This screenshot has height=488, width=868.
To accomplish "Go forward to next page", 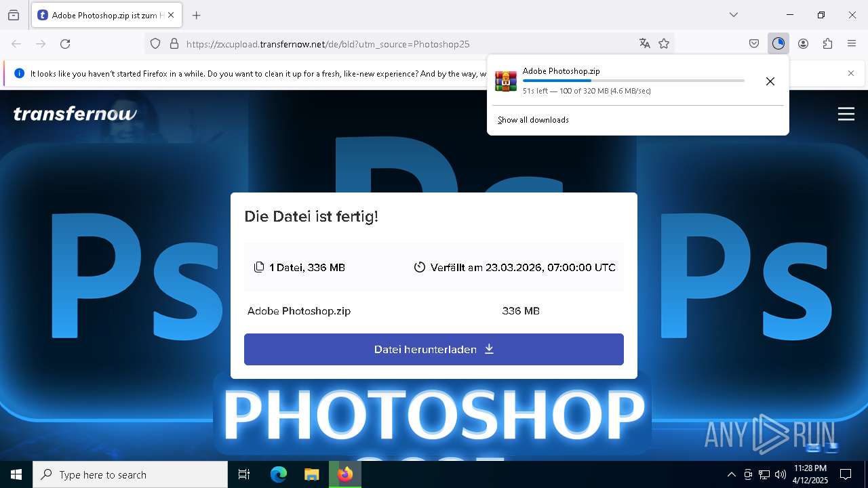I will tap(41, 44).
